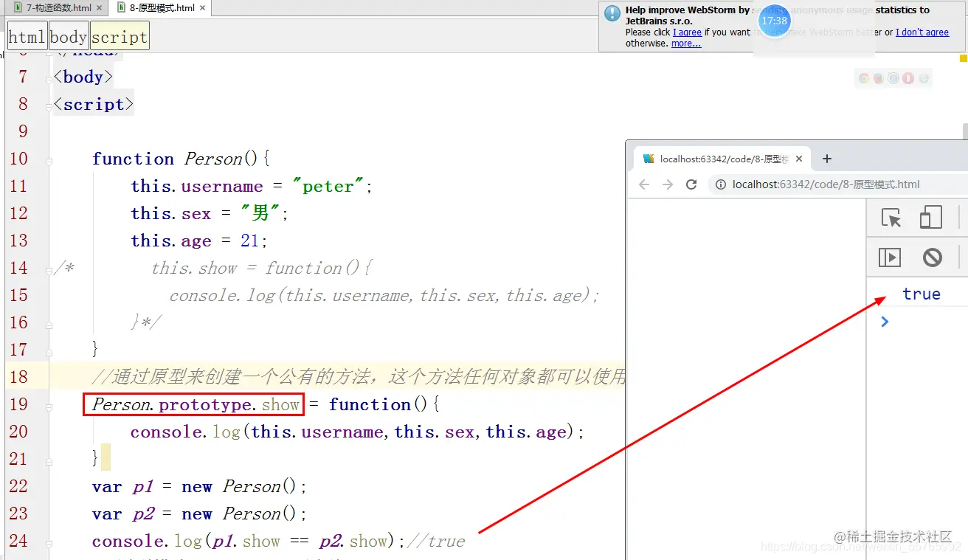
Task: Click the true console output
Action: (x=922, y=294)
